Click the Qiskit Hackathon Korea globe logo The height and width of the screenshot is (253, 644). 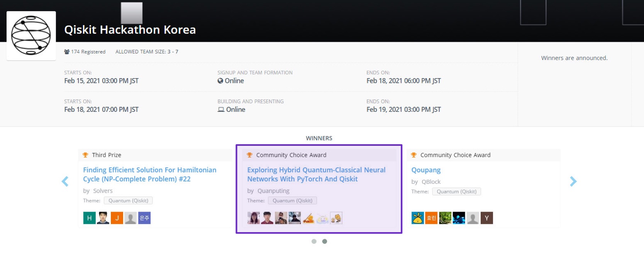[x=31, y=36]
